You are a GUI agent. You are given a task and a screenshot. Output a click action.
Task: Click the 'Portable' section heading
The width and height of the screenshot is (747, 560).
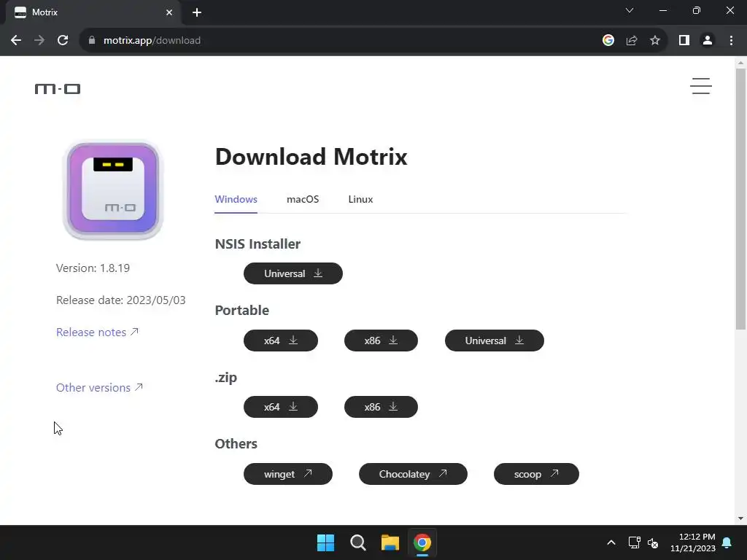(x=242, y=311)
